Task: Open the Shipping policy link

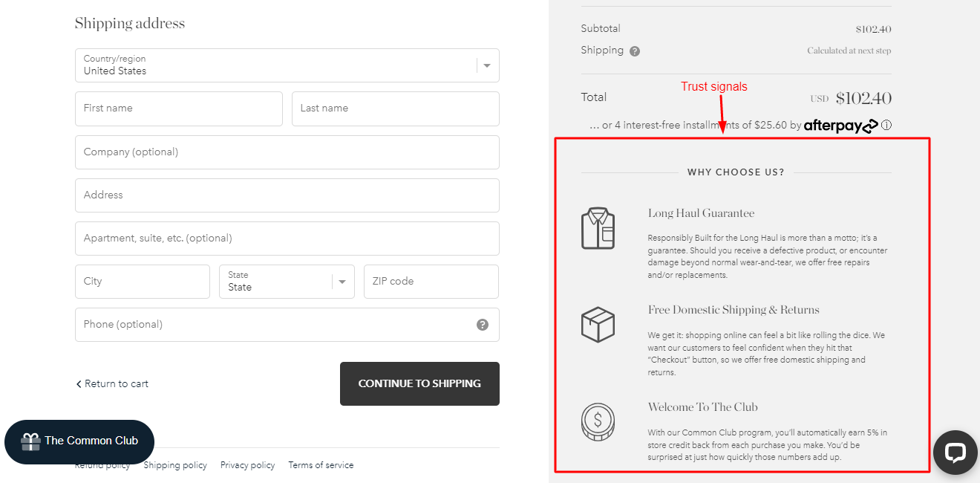Action: tap(175, 465)
